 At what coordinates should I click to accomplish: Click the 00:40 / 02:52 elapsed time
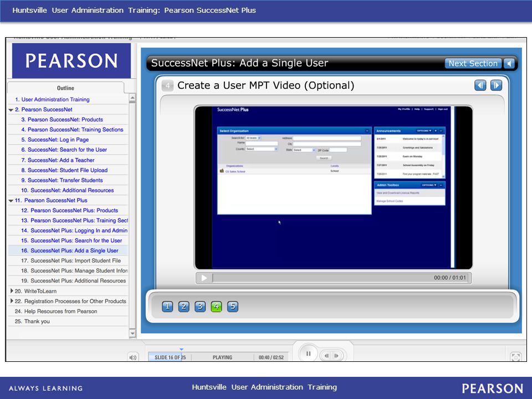click(271, 357)
